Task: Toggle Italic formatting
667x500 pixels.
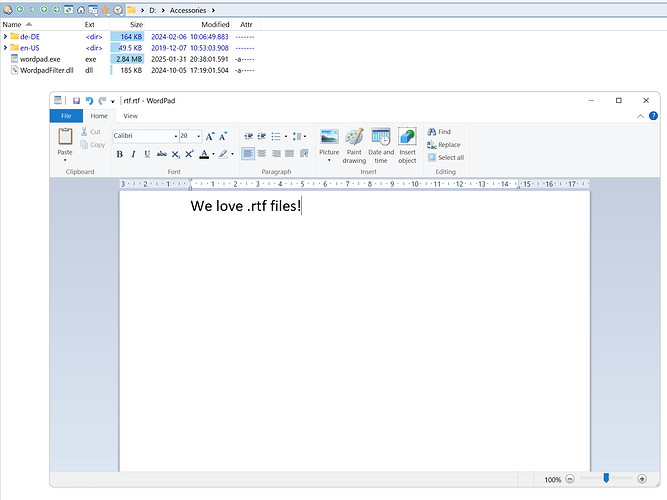Action: point(133,154)
